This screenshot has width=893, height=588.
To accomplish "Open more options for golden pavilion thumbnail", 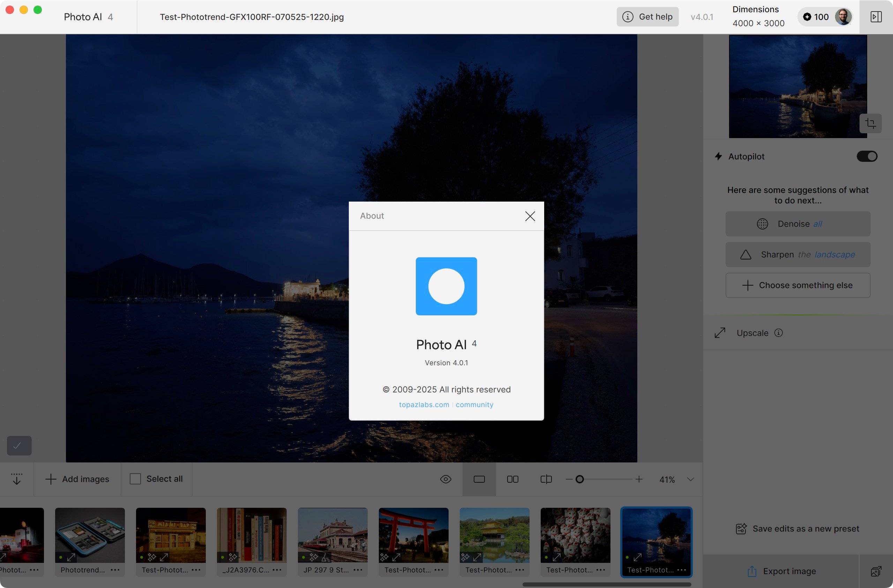I will point(520,570).
